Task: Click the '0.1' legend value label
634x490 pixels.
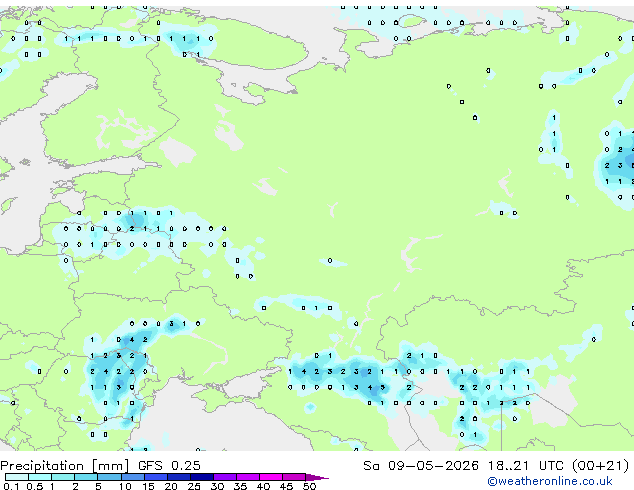Action: tap(11, 486)
